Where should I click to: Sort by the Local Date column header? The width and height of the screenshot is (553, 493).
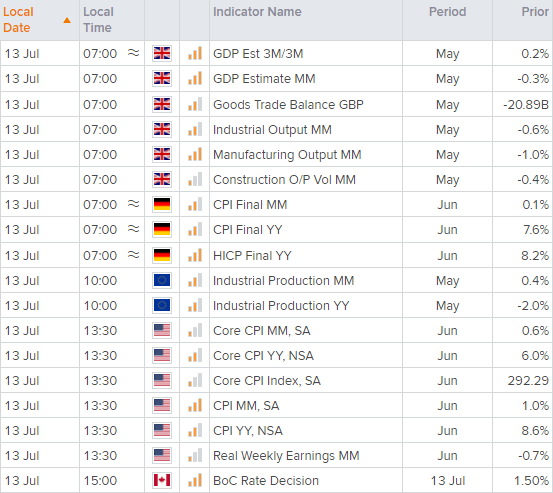pyautogui.click(x=40, y=20)
